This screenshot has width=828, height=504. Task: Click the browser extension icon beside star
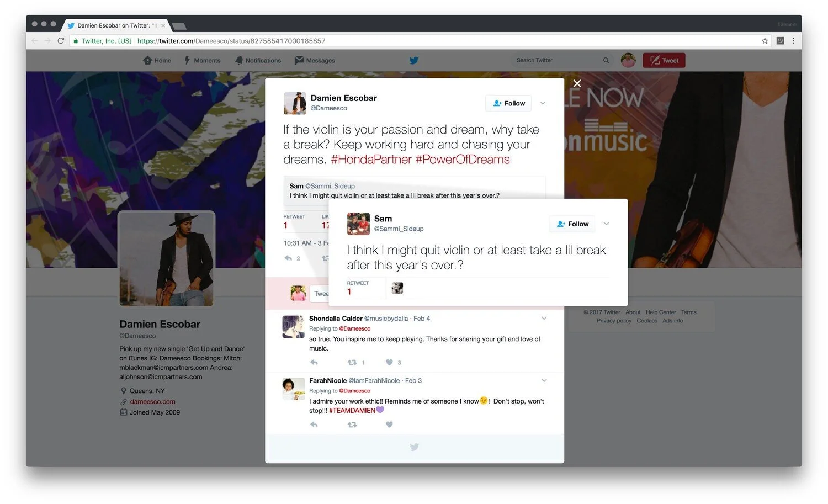(x=780, y=41)
